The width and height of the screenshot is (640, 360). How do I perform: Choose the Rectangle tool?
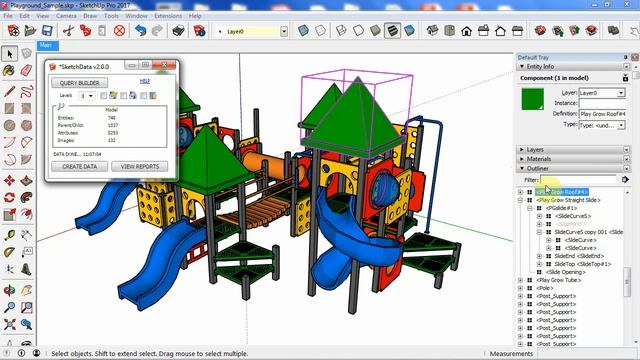tap(9, 108)
